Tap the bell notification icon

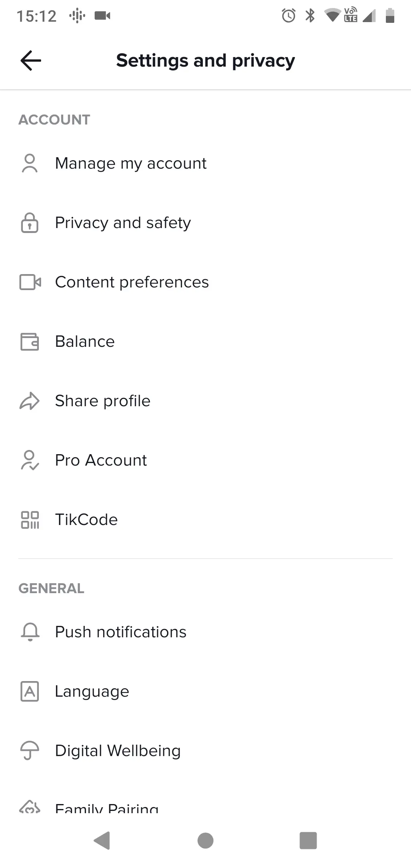click(30, 632)
